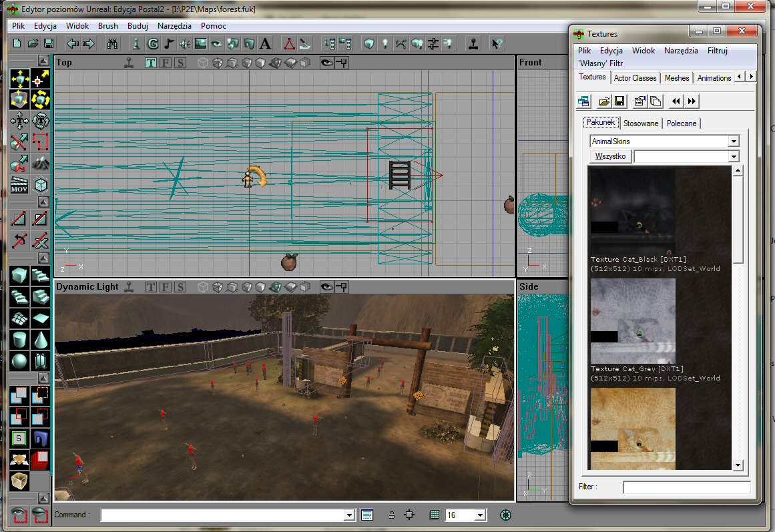Open Build Options sliders icon

[433, 43]
